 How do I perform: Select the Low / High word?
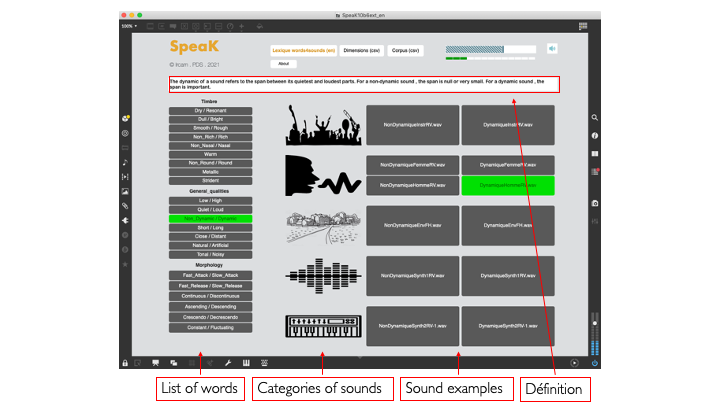click(210, 201)
